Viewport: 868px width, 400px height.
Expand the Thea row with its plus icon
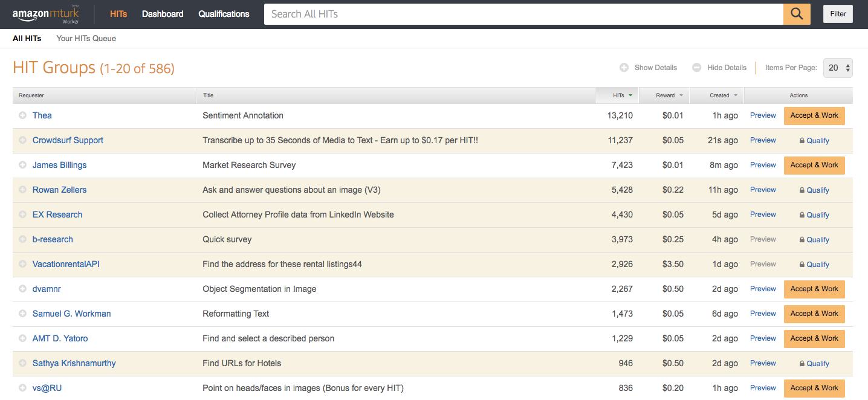tap(23, 115)
